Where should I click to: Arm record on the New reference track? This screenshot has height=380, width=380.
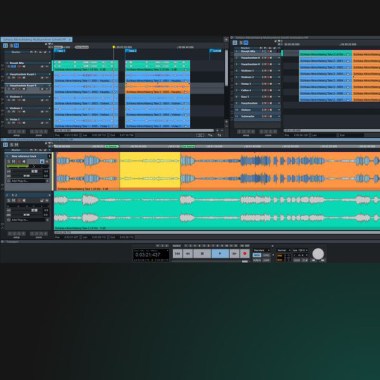pyautogui.click(x=19, y=162)
